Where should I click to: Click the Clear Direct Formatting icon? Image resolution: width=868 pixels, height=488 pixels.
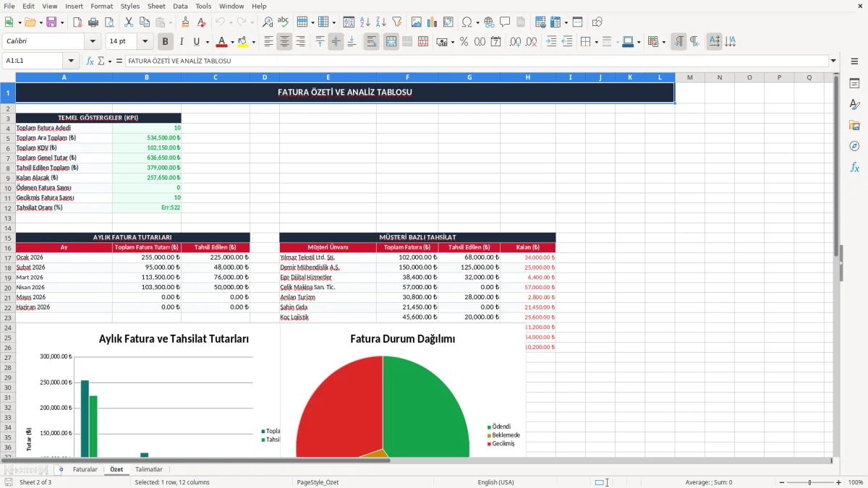tap(200, 22)
